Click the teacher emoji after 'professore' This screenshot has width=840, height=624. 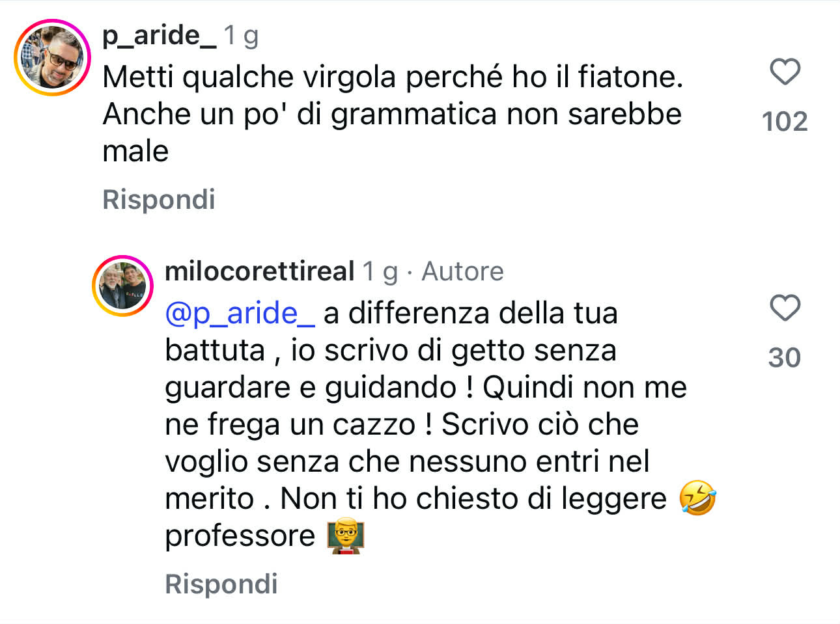[345, 536]
